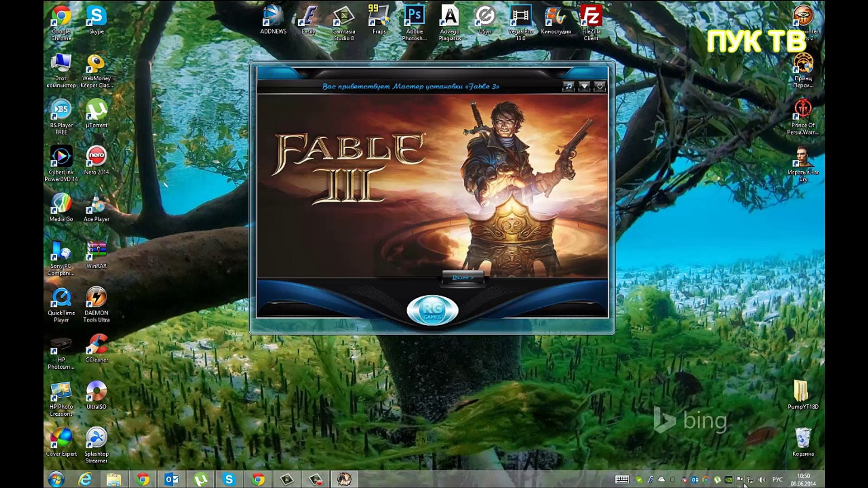Open Prince Of Persia Warrior shortcut
868x488 pixels.
[803, 117]
